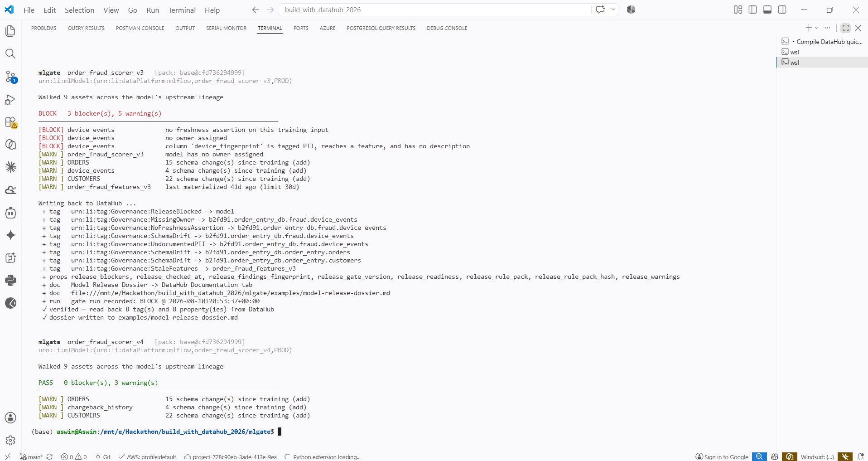Open the Terminal menu

pos(182,10)
